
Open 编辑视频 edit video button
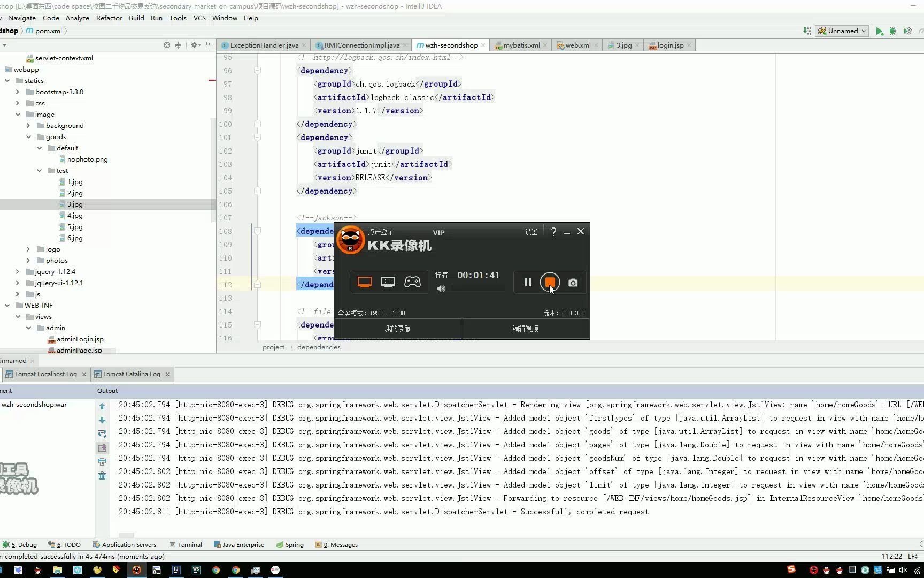coord(525,329)
